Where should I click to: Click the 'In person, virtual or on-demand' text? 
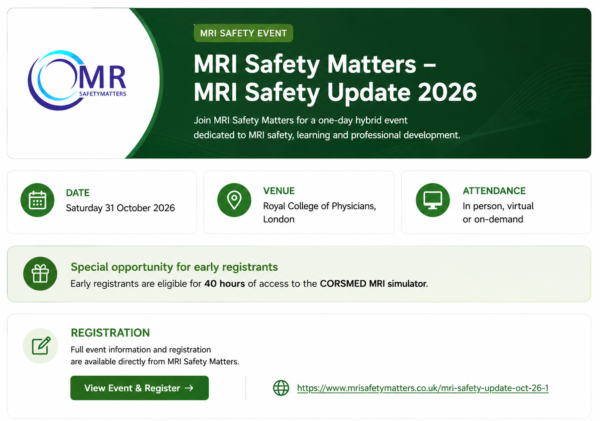tap(498, 213)
